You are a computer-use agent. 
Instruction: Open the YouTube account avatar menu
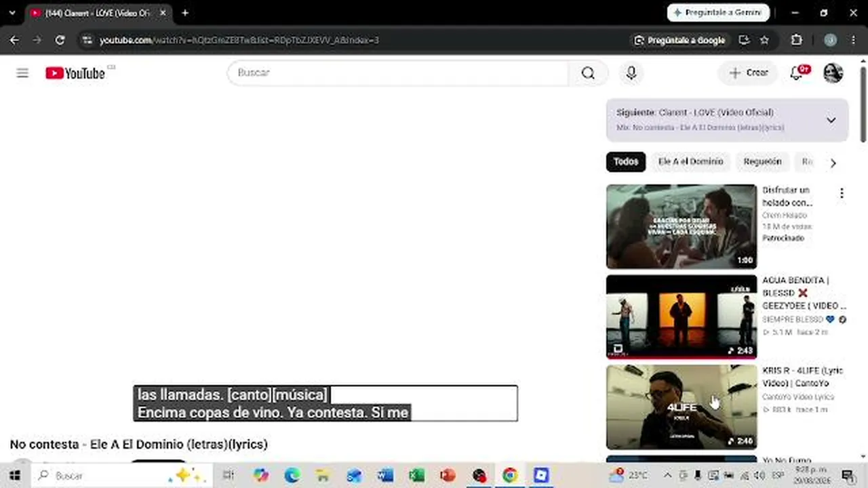[833, 73]
